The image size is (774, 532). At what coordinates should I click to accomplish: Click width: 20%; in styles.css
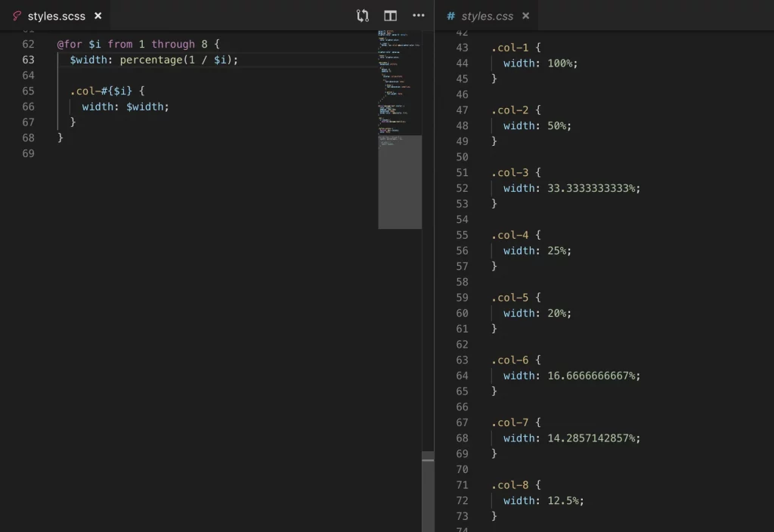pyautogui.click(x=537, y=313)
